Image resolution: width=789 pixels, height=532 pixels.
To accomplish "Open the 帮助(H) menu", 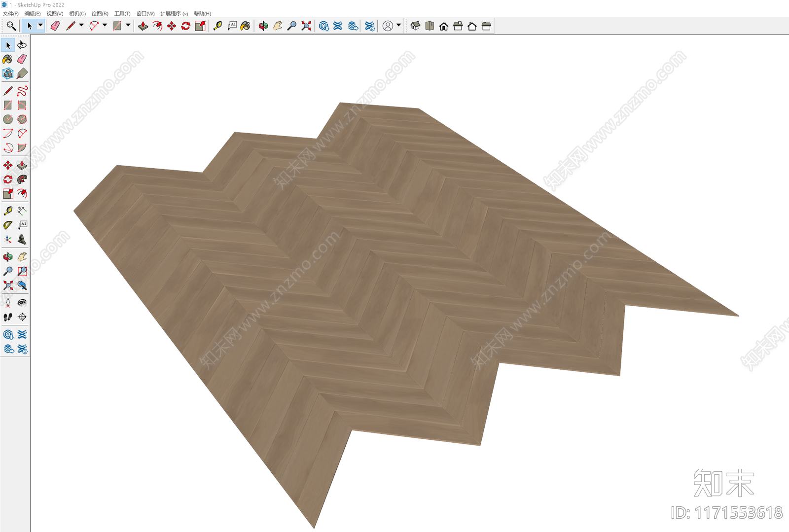I will (202, 13).
